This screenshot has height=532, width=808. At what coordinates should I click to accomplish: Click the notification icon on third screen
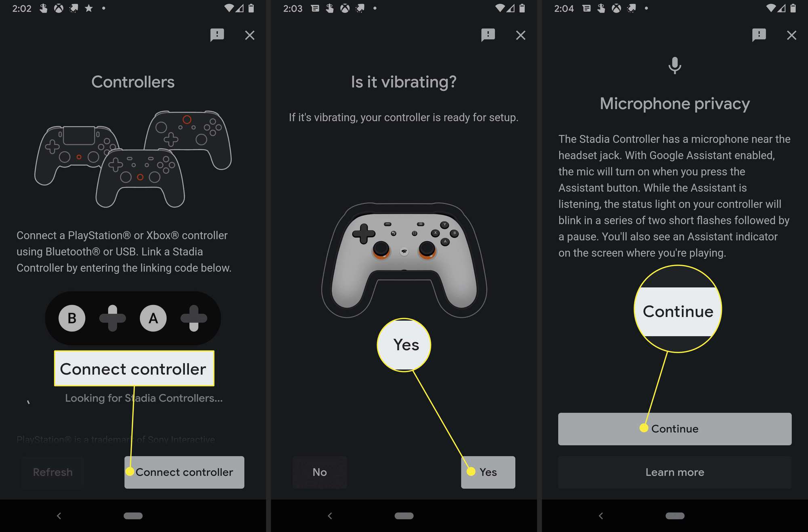(x=760, y=34)
